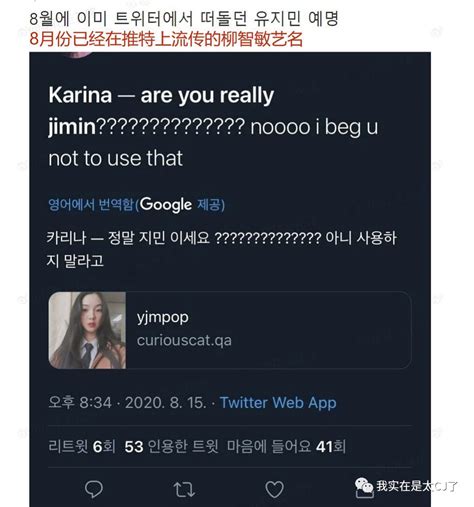Click the Google logo in translation notice
This screenshot has width=474, height=507.
[166, 205]
